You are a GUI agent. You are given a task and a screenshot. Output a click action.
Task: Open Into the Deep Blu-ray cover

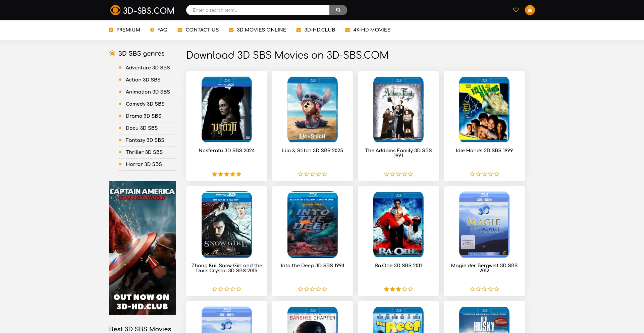pyautogui.click(x=313, y=224)
